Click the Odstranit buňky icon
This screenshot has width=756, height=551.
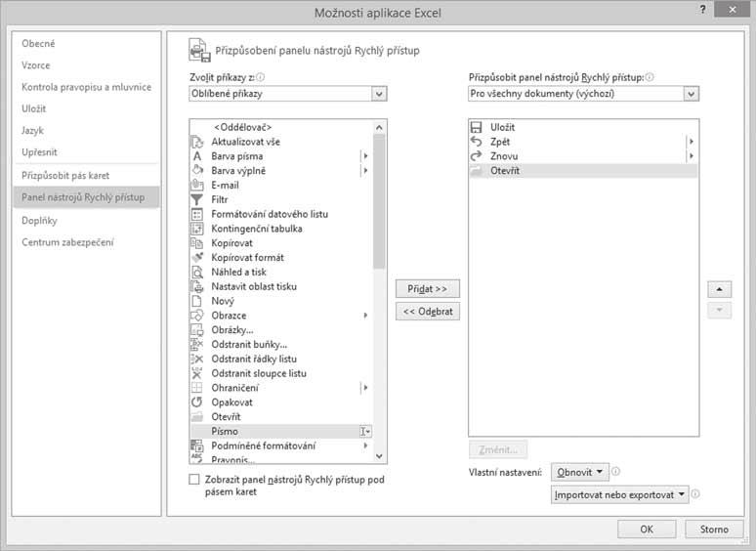[x=197, y=344]
